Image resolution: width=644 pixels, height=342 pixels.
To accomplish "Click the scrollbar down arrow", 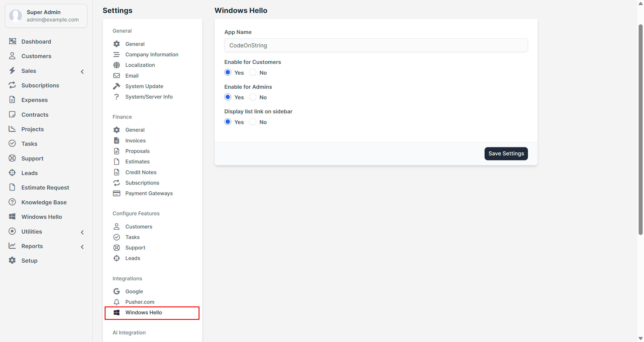I will pos(640,339).
